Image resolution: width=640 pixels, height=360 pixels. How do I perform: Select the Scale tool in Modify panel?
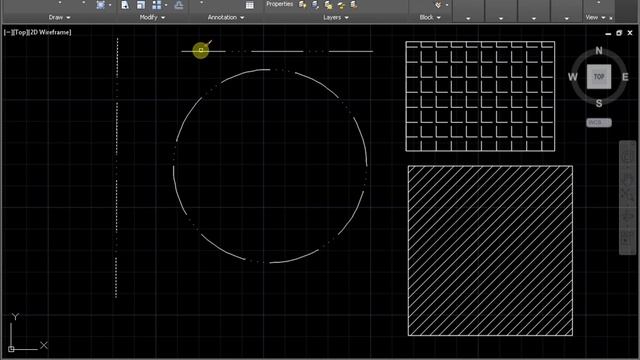(141, 5)
